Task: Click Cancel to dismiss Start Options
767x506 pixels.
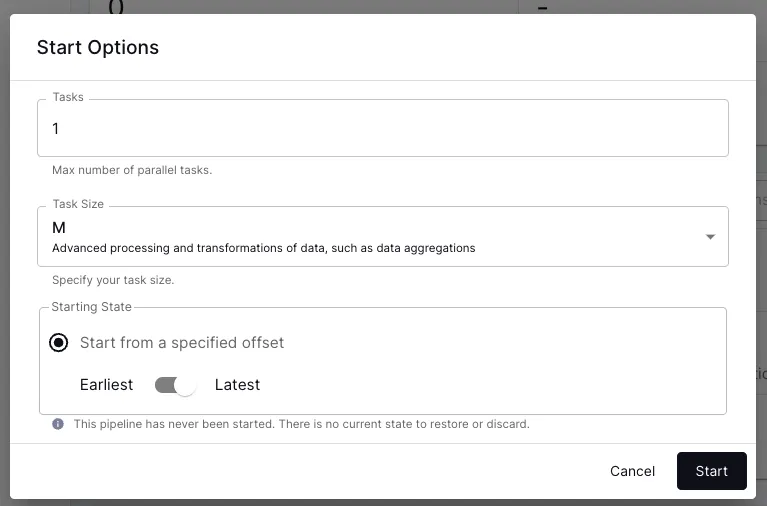Action: (632, 471)
